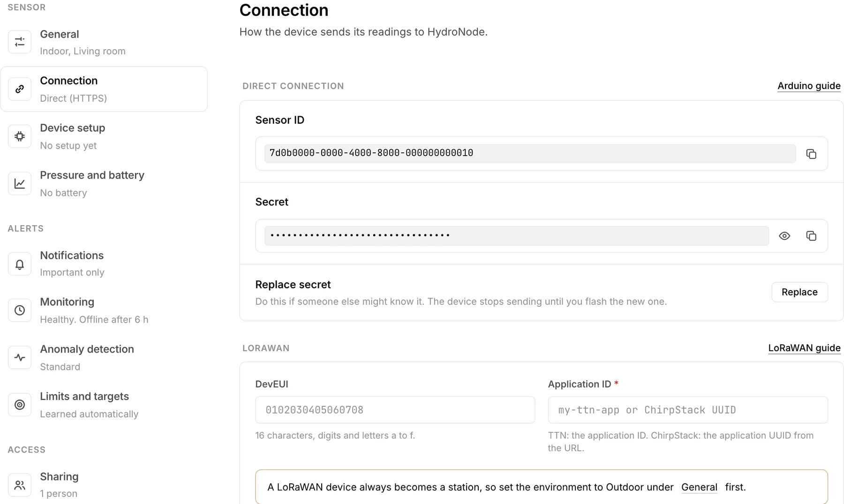Click the Sharing people icon
This screenshot has height=504, width=844.
tap(20, 485)
